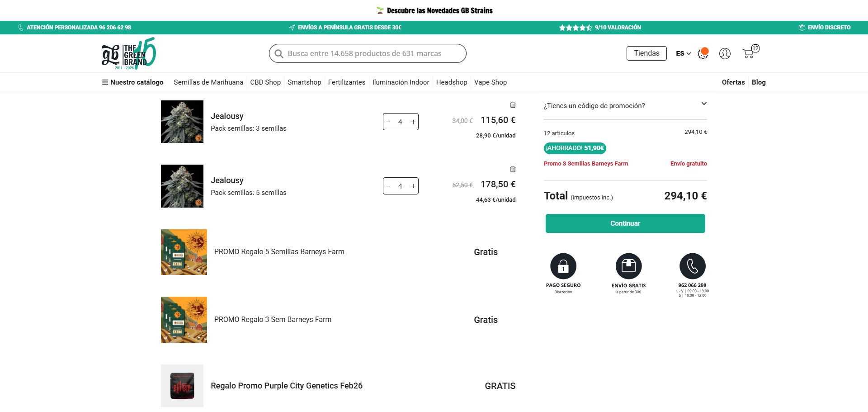Click the search magnifier icon
The width and height of the screenshot is (868, 412).
[279, 53]
